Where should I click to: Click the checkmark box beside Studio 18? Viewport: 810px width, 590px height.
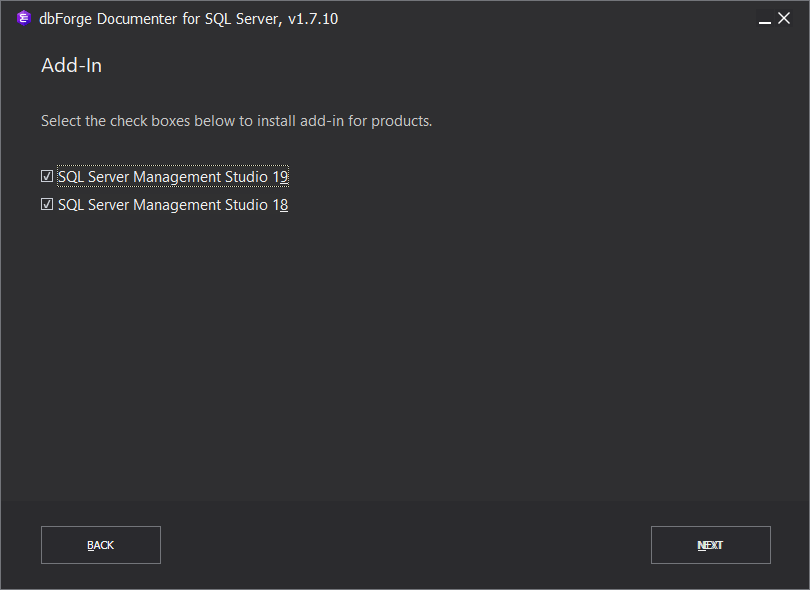(47, 205)
